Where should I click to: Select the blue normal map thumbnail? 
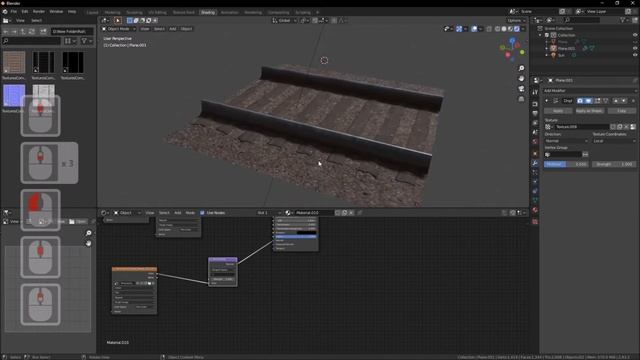(14, 95)
